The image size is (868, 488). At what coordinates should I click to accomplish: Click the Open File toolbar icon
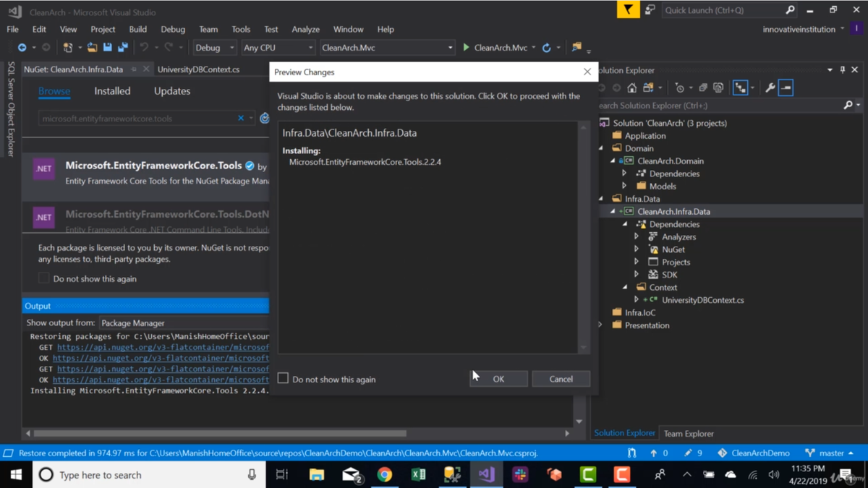92,48
